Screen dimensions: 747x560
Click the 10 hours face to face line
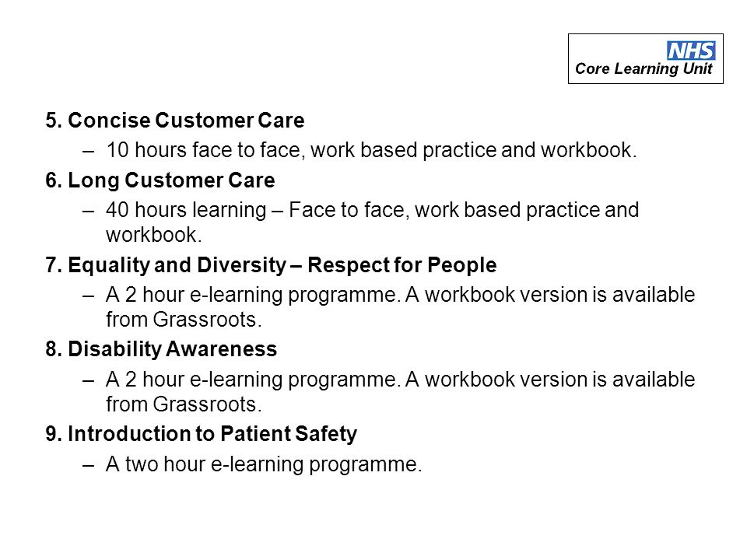372,150
